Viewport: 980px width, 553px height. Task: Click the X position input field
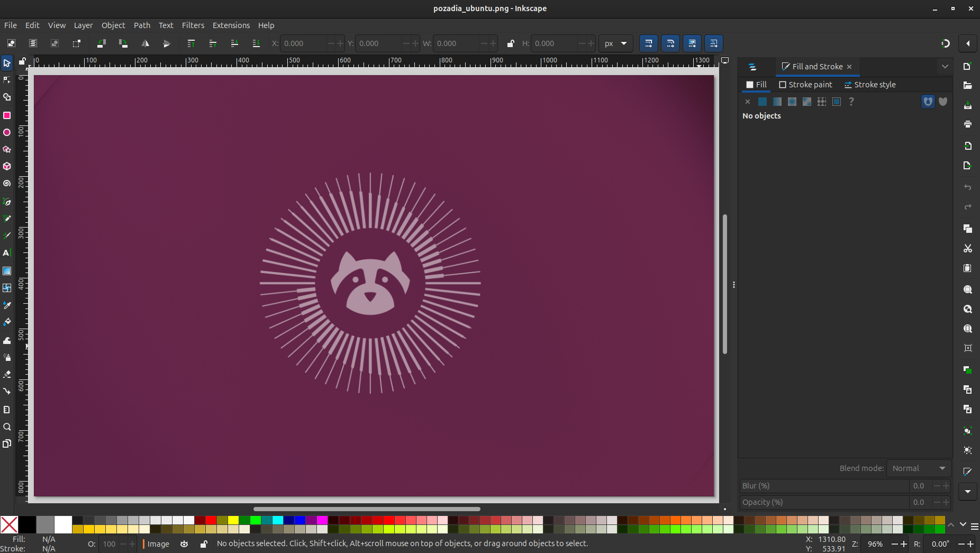[304, 43]
